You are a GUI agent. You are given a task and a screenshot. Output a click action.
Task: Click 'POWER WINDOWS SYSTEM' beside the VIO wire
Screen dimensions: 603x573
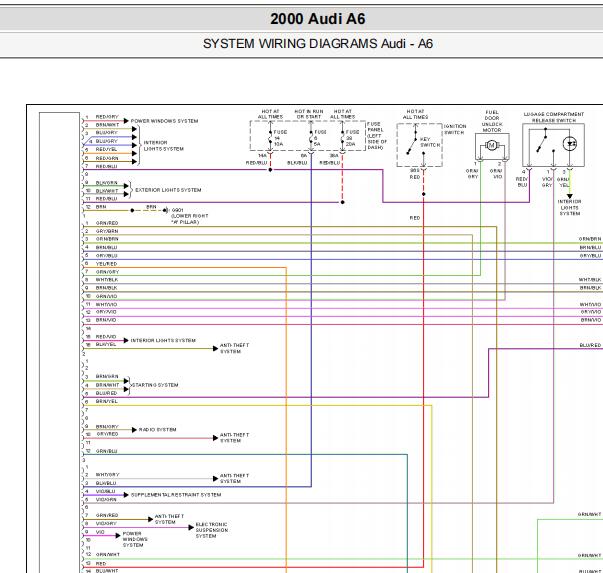[134, 539]
